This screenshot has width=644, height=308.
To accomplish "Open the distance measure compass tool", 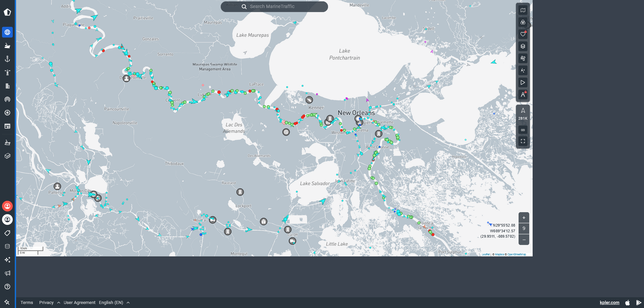I will [x=523, y=95].
